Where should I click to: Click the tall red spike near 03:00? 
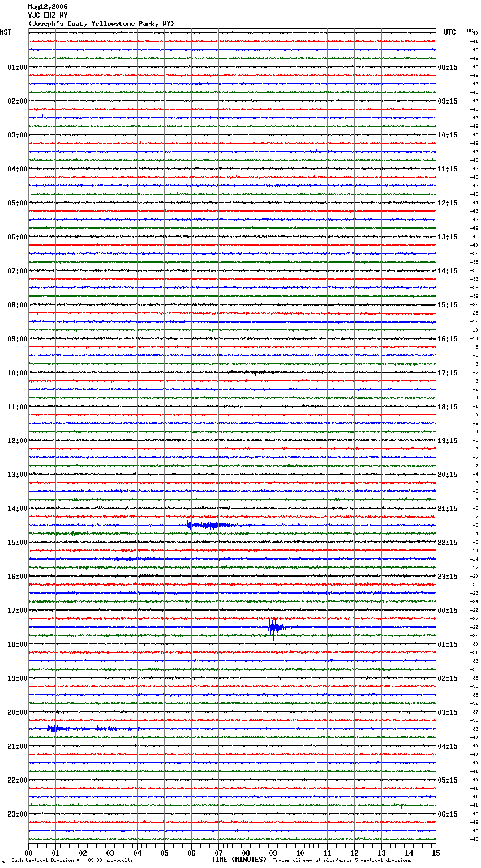click(x=84, y=156)
